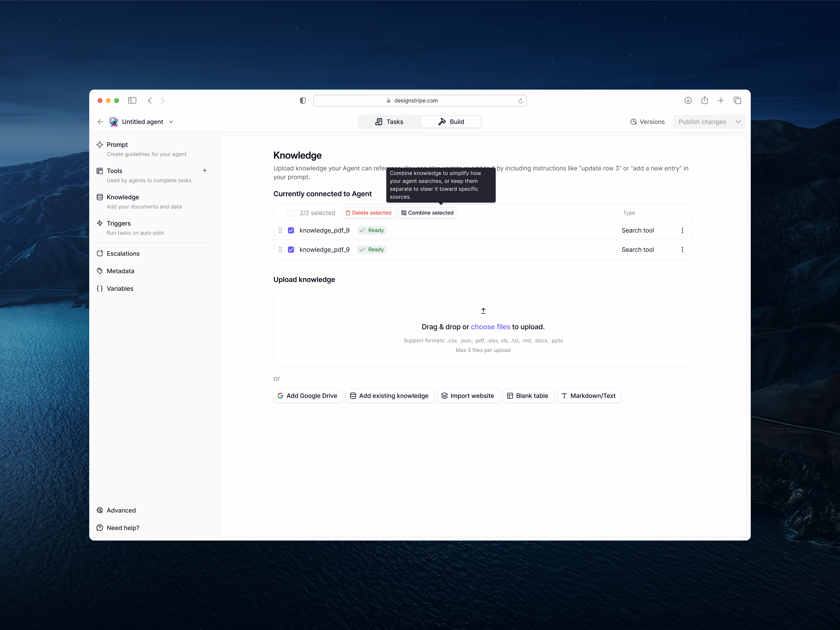The width and height of the screenshot is (840, 630).
Task: Open Triggers section in sidebar
Action: [x=119, y=223]
